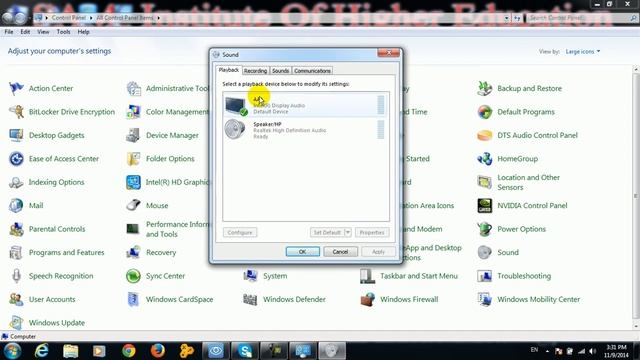The width and height of the screenshot is (640, 360).
Task: Open the Troubleshooting icon
Action: [485, 276]
